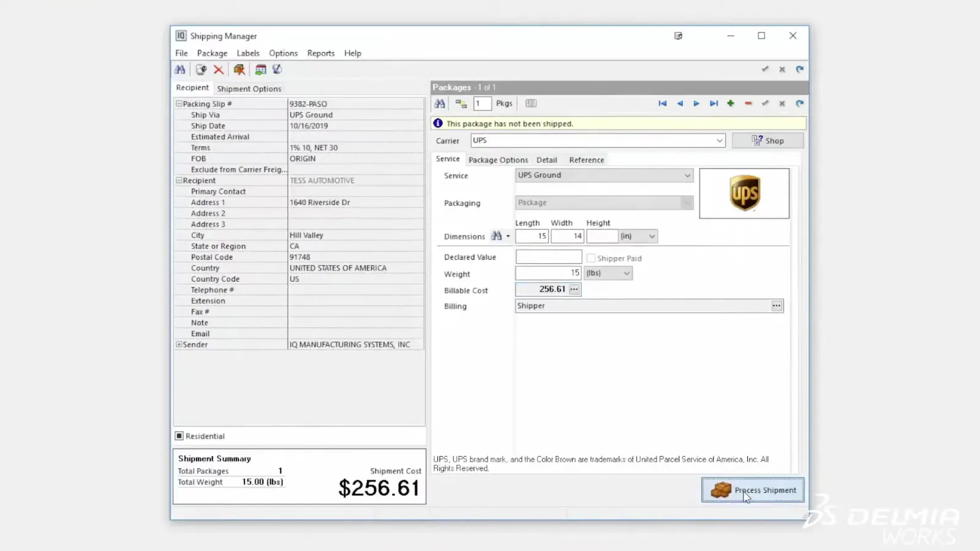
Task: Click the calendar schedule icon in main toolbar
Action: (x=261, y=70)
